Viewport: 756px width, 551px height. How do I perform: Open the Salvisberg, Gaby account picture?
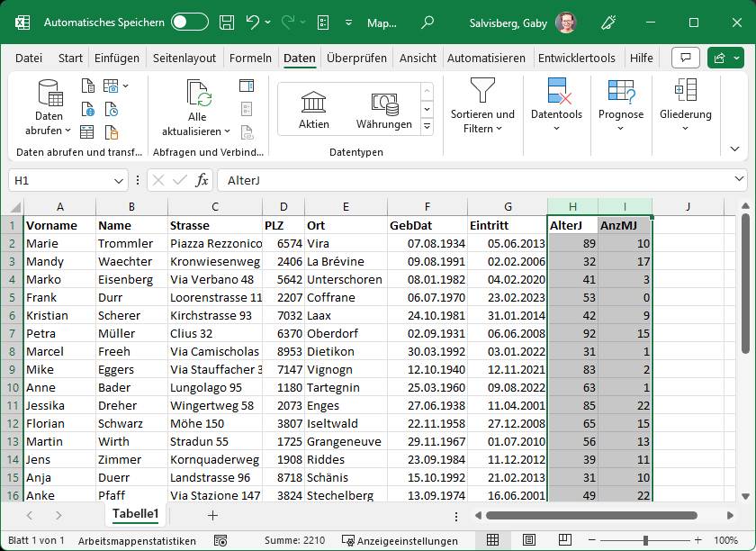pos(566,23)
